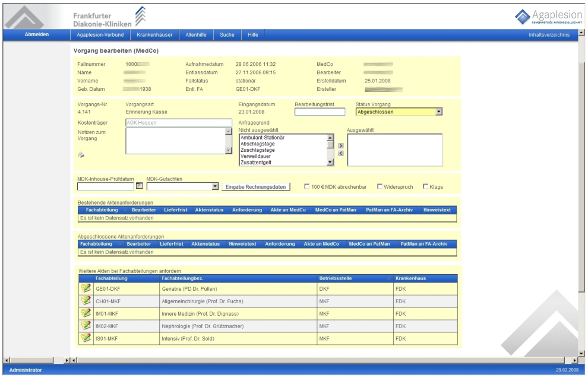Select Zusatzentgelt in the Nicht ausgewählt list

[283, 162]
